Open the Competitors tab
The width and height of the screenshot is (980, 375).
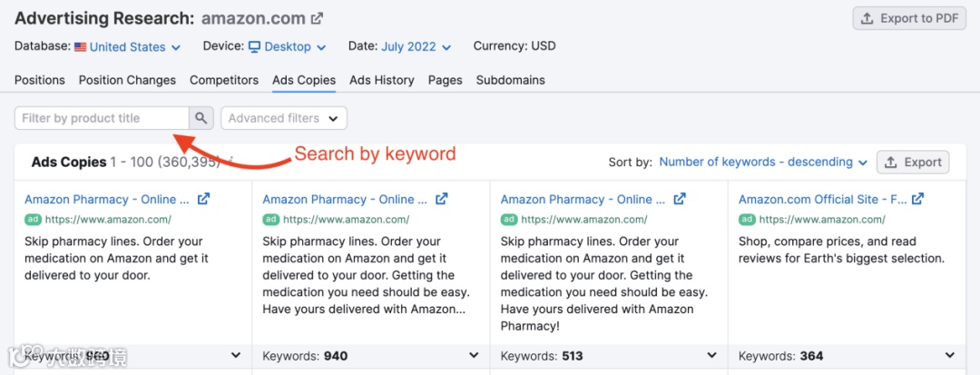(224, 80)
